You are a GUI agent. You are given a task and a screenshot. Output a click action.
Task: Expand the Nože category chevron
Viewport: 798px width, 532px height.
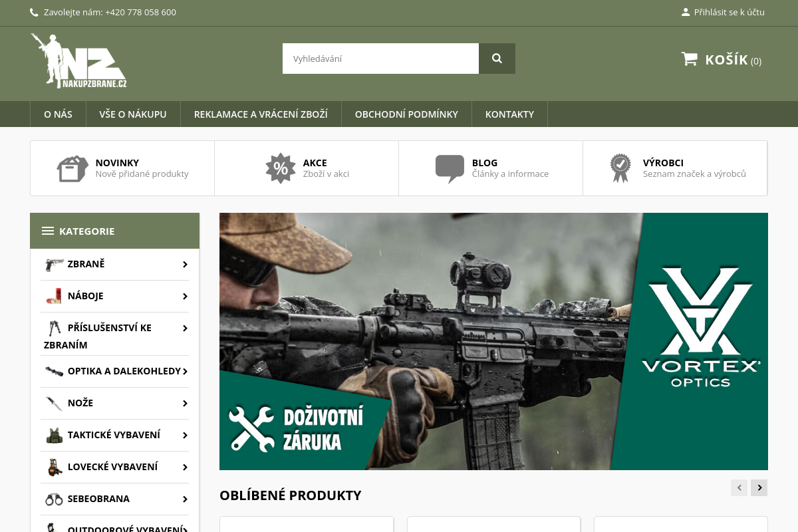point(185,404)
